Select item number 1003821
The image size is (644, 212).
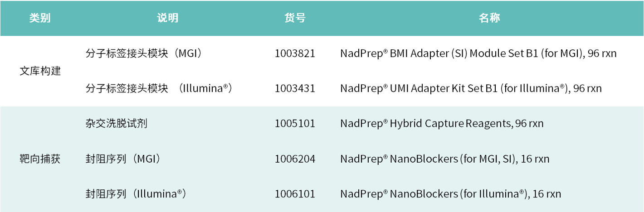[295, 53]
